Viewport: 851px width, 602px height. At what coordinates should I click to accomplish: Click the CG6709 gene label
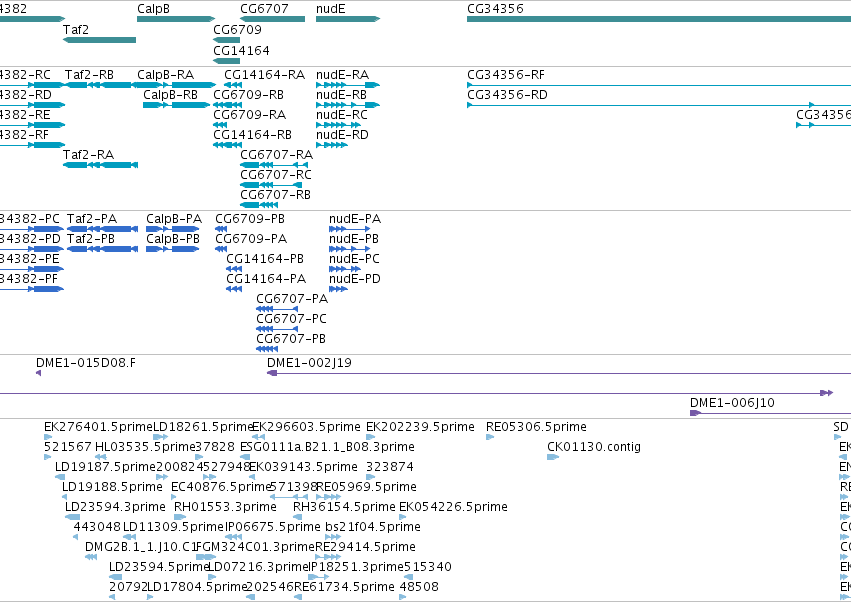[x=237, y=29]
